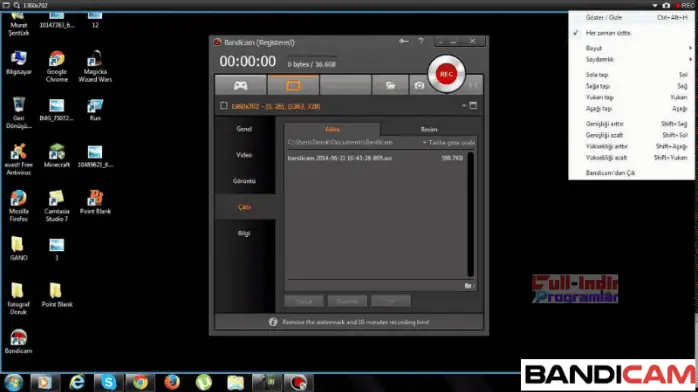
Task: Switch to the Resim output tab
Action: click(429, 129)
